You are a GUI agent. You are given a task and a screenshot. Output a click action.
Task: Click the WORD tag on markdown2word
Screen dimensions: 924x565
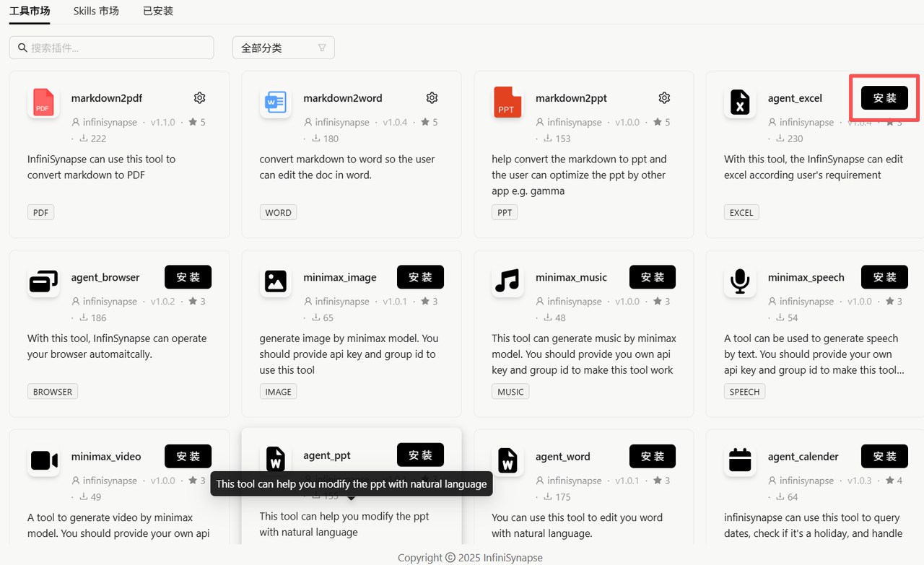tap(278, 213)
